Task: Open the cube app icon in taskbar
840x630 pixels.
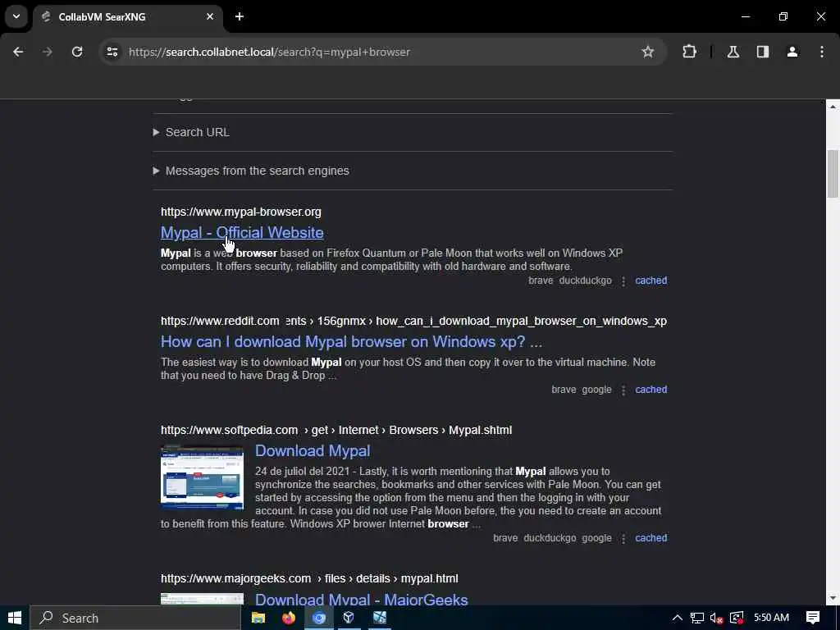Action: [349, 618]
